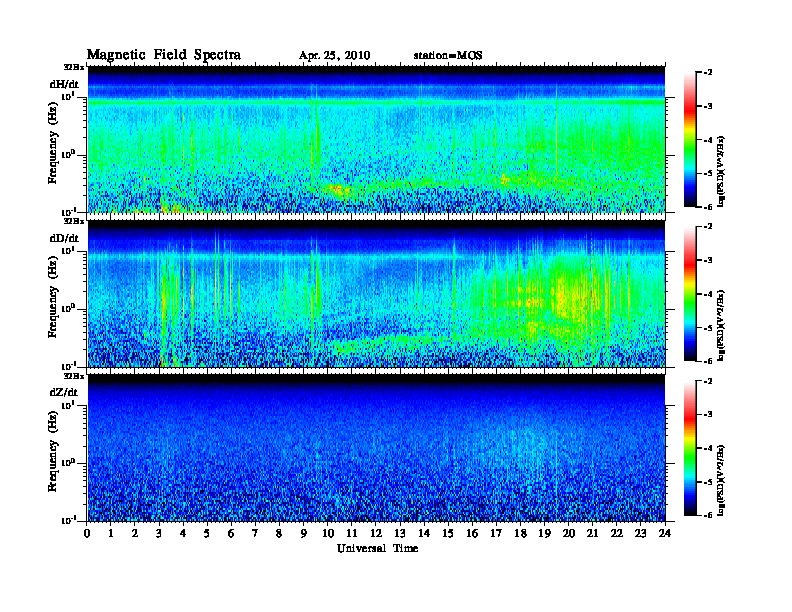Click the "20" hour tick label
This screenshot has width=792, height=612.
coord(569,534)
